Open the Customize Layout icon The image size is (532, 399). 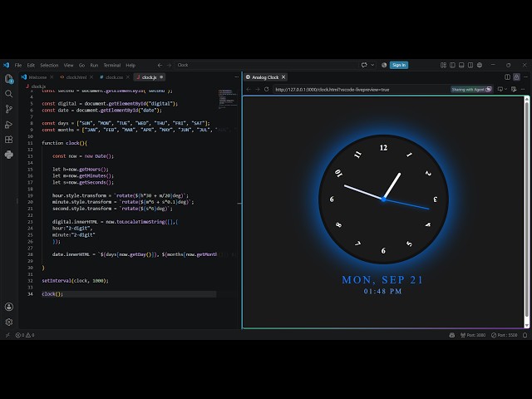pos(443,65)
